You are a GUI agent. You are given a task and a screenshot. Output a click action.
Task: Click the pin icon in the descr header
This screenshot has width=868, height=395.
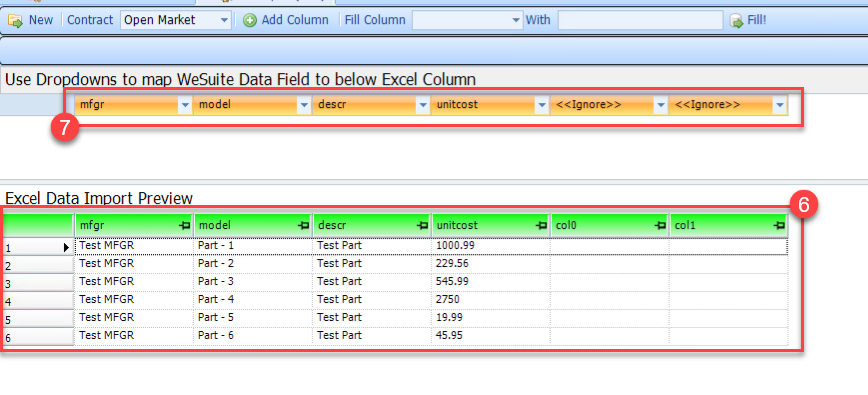[x=422, y=225]
